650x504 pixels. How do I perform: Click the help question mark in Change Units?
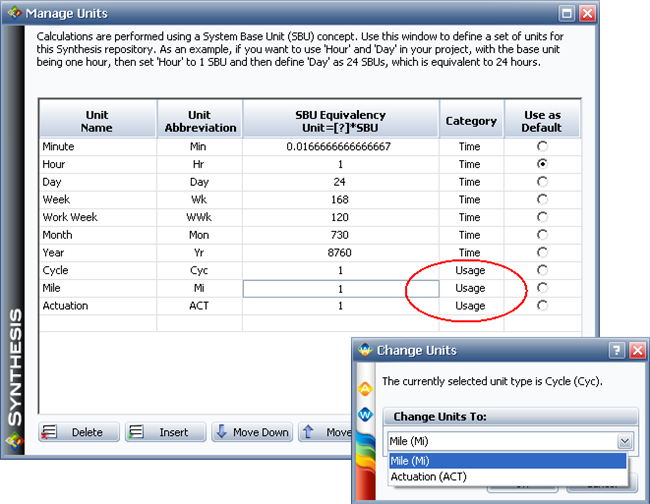616,351
